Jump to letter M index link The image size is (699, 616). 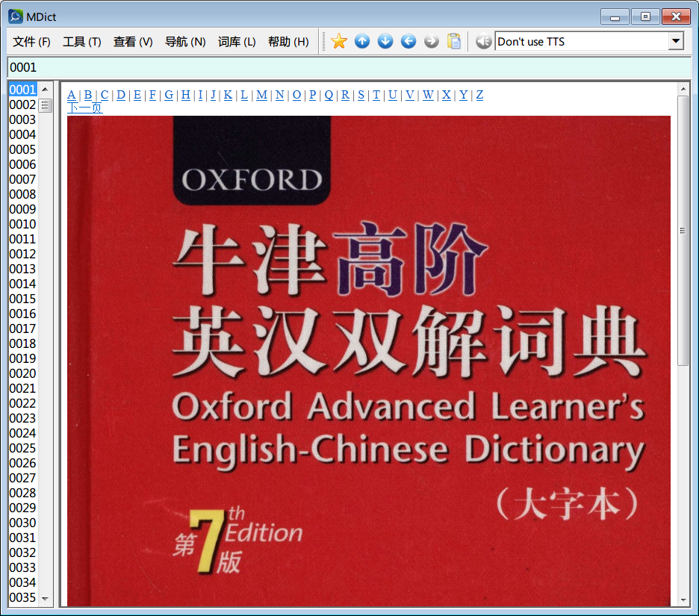(x=261, y=95)
